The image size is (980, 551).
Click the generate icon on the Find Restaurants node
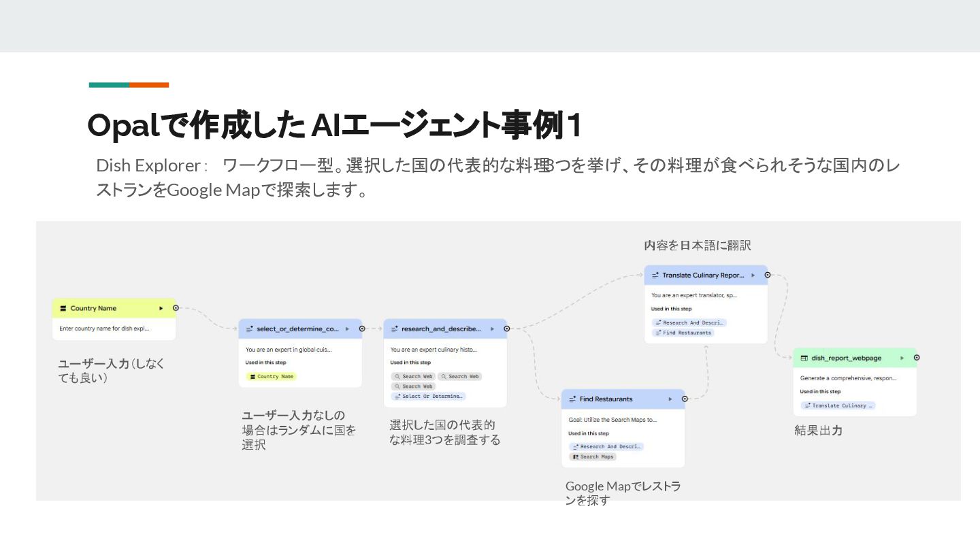coord(572,399)
